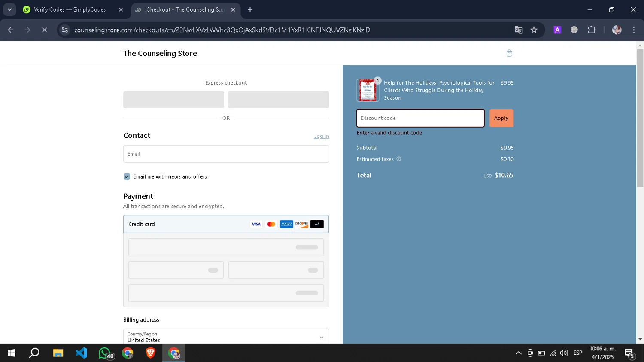Show hidden system tray icons
Screen dimensions: 644x362
point(519,353)
